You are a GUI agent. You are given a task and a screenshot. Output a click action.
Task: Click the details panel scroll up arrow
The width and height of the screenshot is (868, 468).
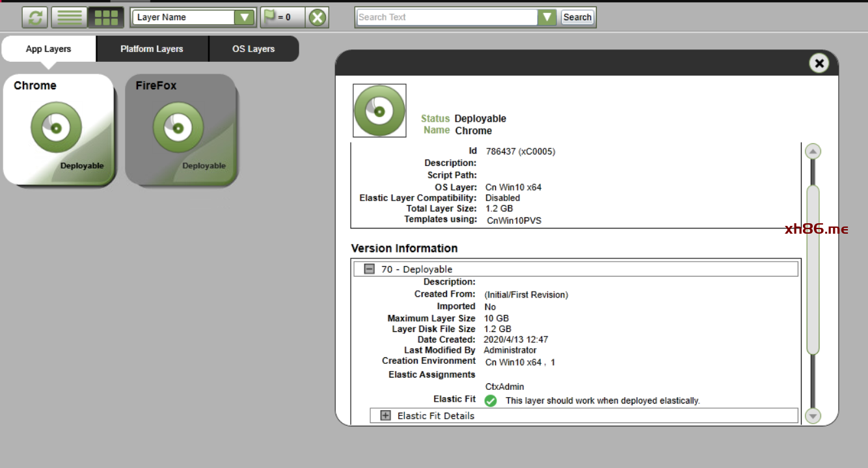[813, 152]
